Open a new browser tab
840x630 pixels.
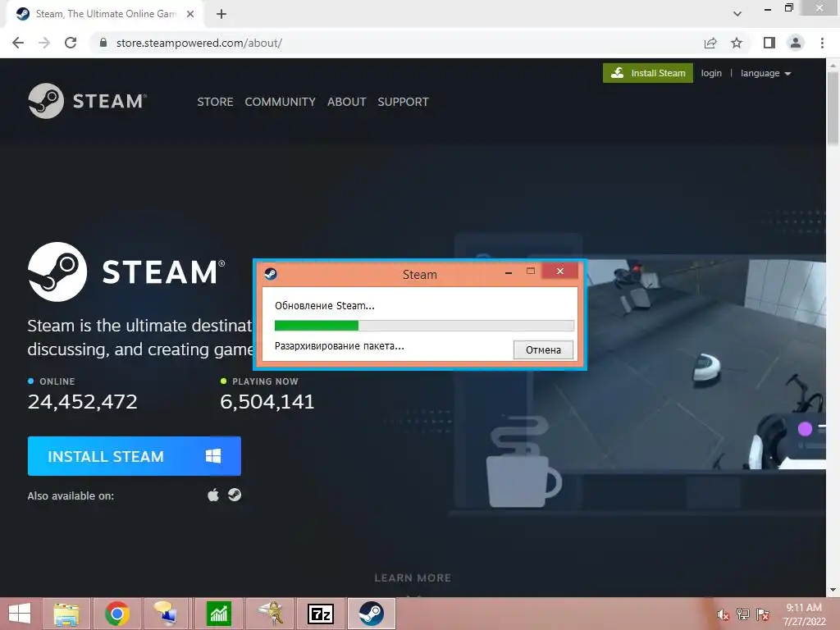[x=221, y=14]
